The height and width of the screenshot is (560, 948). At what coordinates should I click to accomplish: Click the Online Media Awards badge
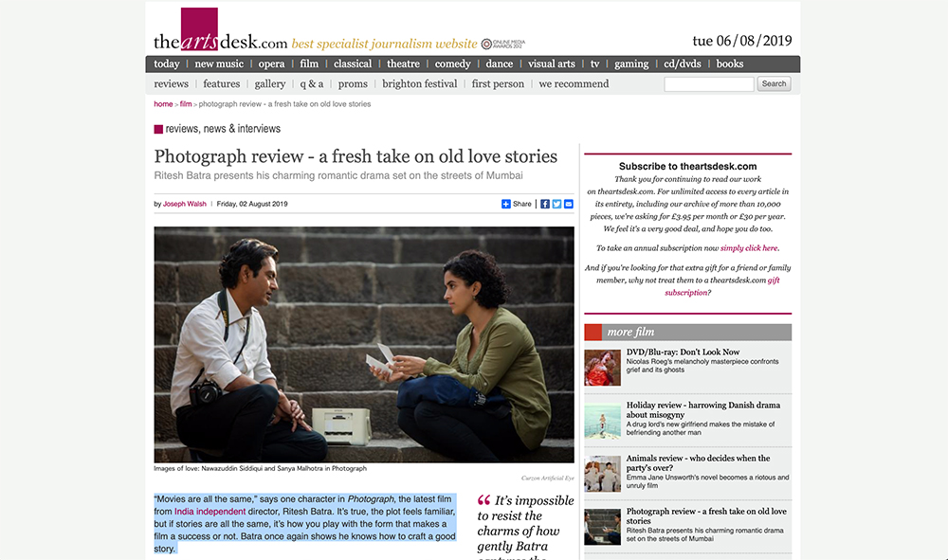point(503,44)
